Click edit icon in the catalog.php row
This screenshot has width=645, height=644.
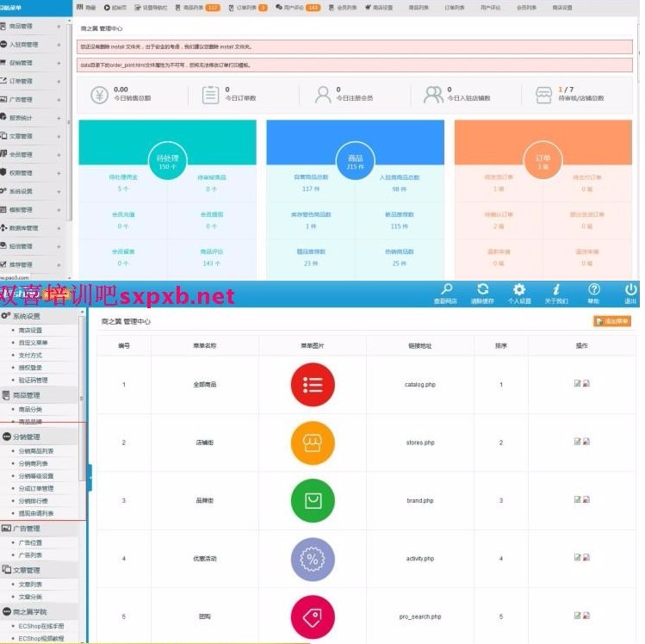pyautogui.click(x=578, y=383)
